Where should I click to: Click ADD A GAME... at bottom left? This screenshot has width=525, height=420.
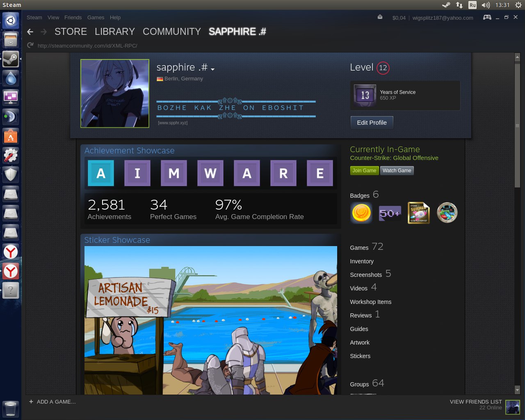52,402
